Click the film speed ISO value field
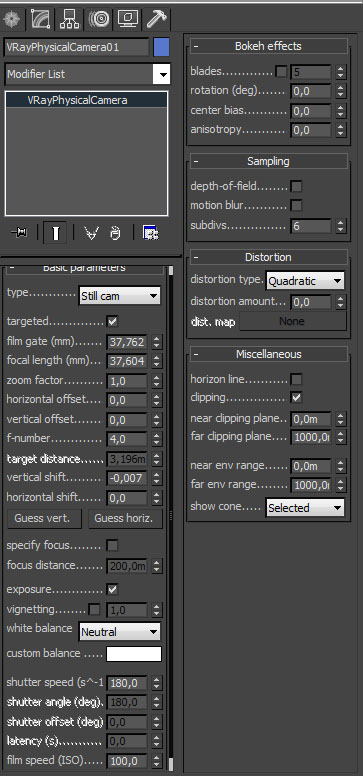 (127, 761)
